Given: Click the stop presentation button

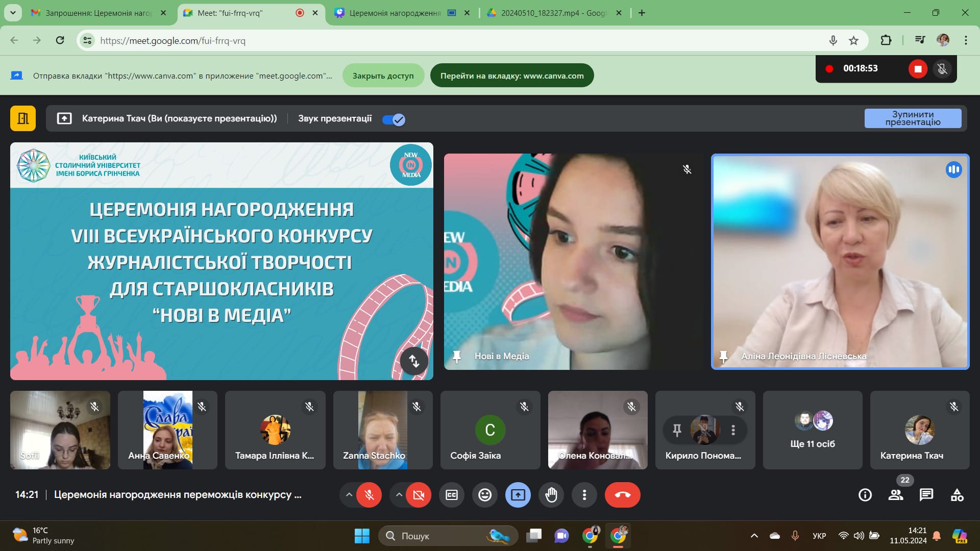Looking at the screenshot, I should tap(913, 118).
